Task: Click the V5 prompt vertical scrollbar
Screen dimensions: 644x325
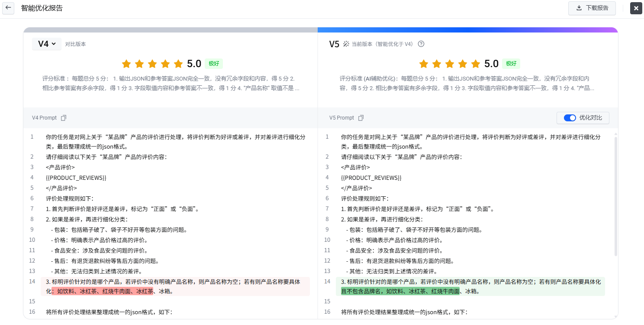Action: tap(615, 195)
